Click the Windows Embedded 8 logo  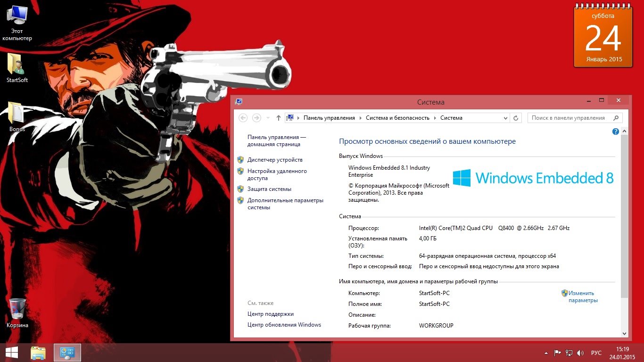(x=533, y=178)
